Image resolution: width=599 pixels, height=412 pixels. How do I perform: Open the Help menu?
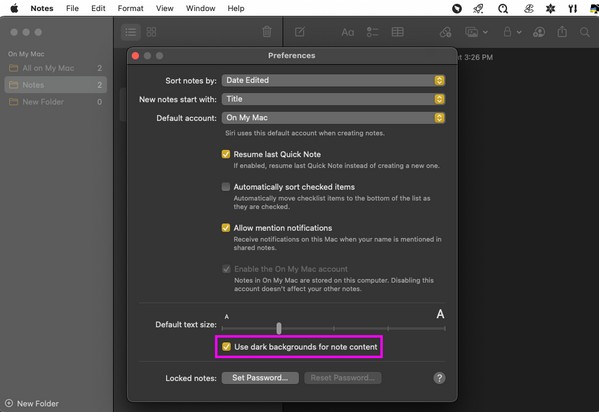[x=236, y=8]
